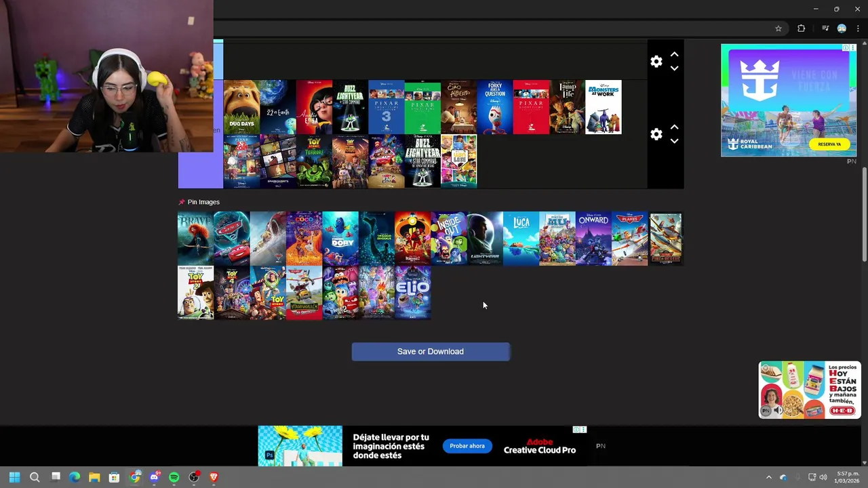Click the page vertical scrollbar

tap(864, 213)
